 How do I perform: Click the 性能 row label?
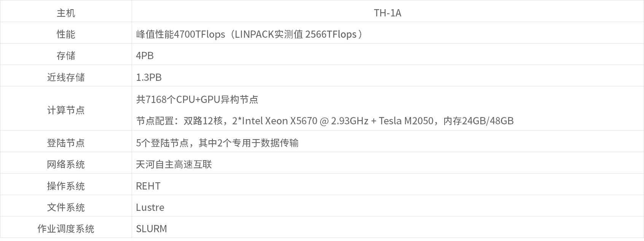[66, 34]
